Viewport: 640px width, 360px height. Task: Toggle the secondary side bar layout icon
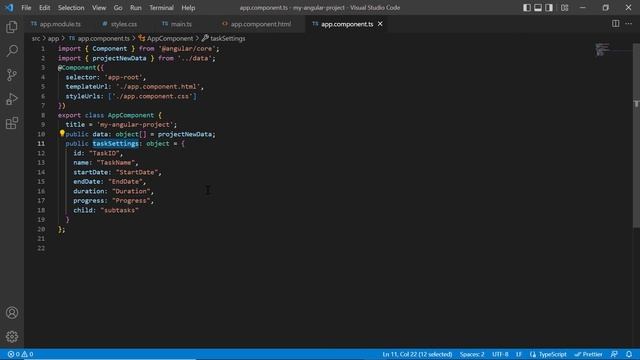click(x=549, y=8)
